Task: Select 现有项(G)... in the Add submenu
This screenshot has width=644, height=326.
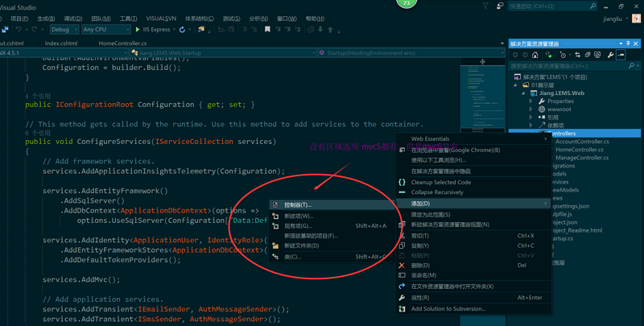Action: click(x=332, y=226)
